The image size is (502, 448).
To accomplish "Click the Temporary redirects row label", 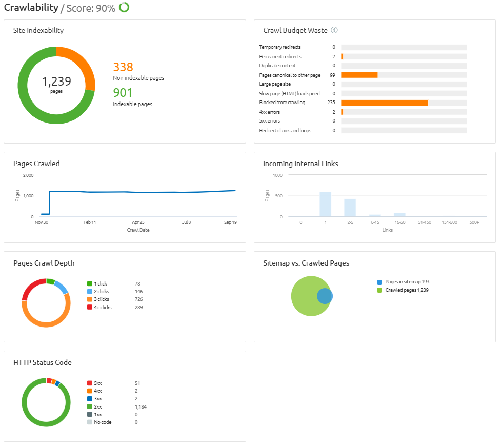I will (x=280, y=47).
